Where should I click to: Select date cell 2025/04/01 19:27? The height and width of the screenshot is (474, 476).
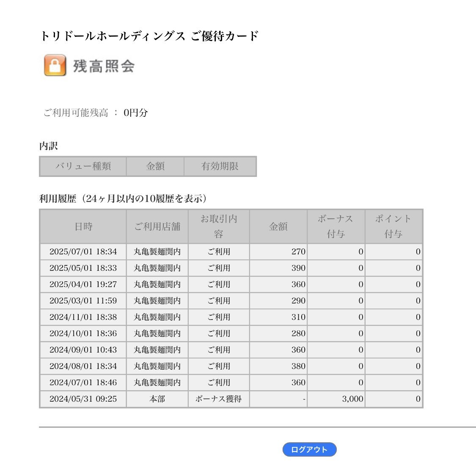click(x=83, y=284)
